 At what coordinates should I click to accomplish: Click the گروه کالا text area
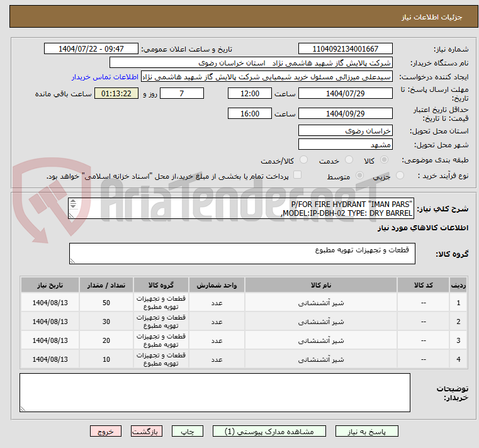(242, 254)
